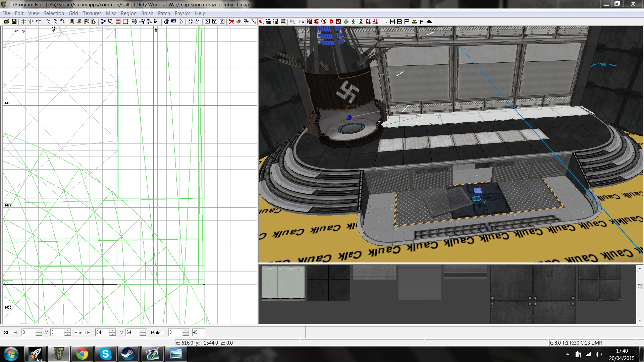Click the XYZ view change icon

pos(181,21)
